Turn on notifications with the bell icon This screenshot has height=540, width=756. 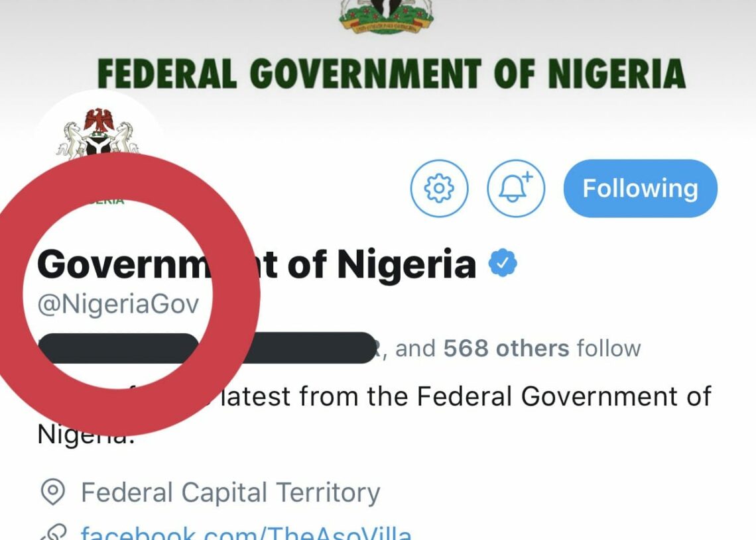pos(515,188)
